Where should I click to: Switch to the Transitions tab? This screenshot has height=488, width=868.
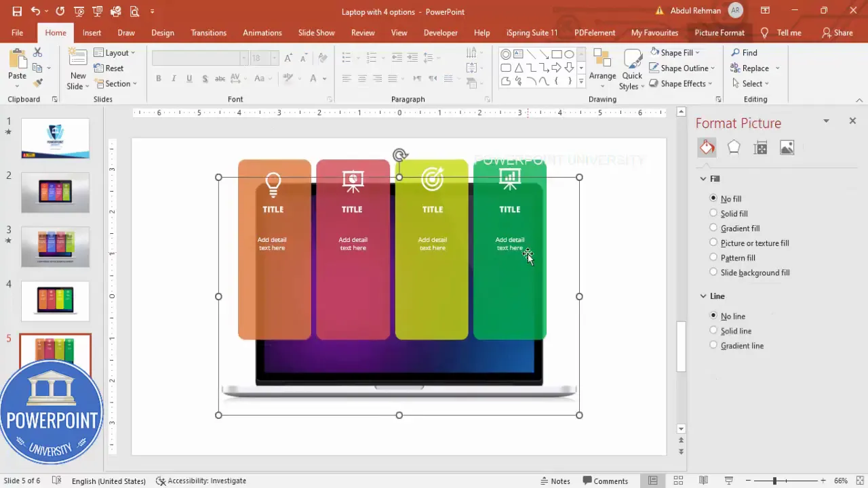[209, 33]
